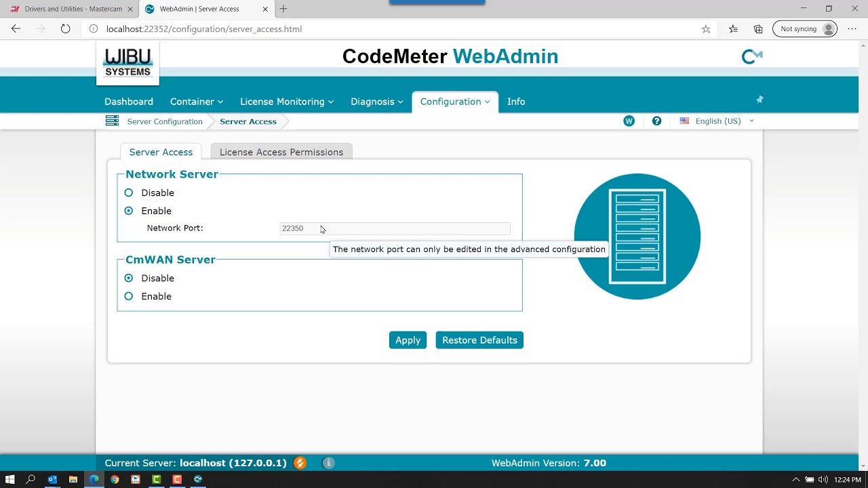Switch to the Server Access tab
Image resolution: width=868 pixels, height=488 pixels.
[161, 152]
